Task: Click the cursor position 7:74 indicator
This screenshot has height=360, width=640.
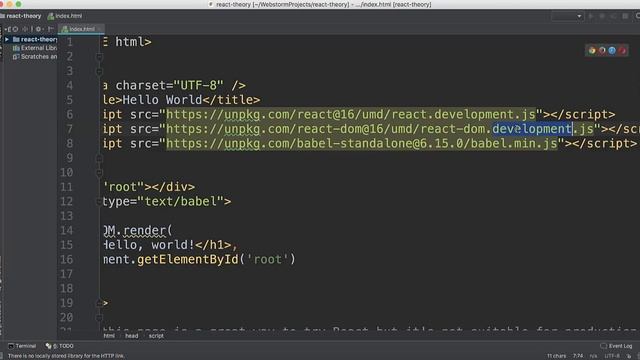Action: pyautogui.click(x=578, y=356)
